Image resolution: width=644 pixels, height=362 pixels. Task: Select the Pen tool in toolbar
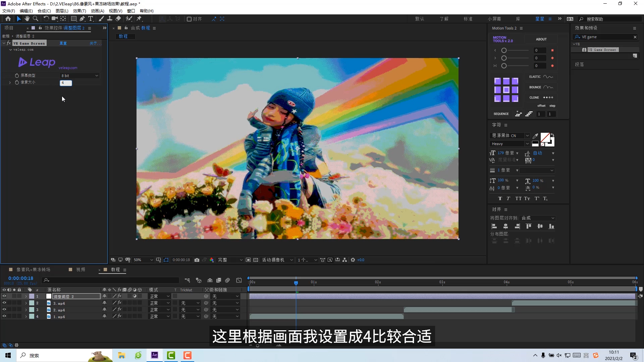pos(82,19)
